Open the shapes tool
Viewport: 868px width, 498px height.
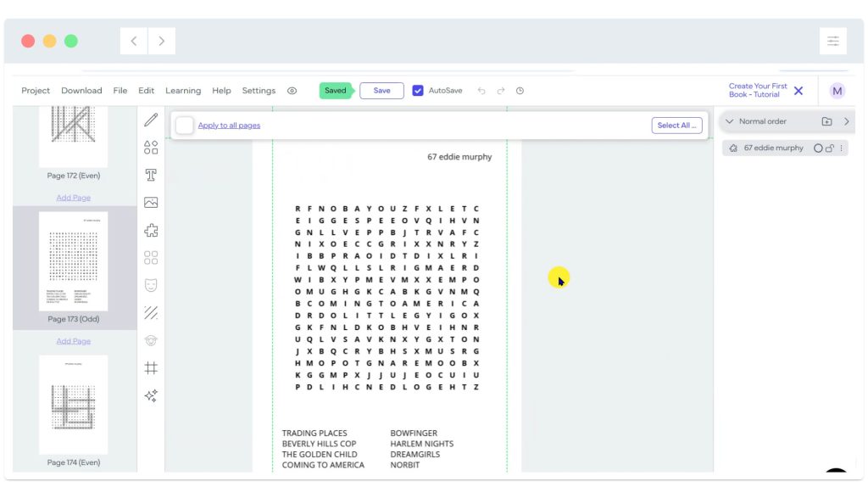tap(151, 148)
